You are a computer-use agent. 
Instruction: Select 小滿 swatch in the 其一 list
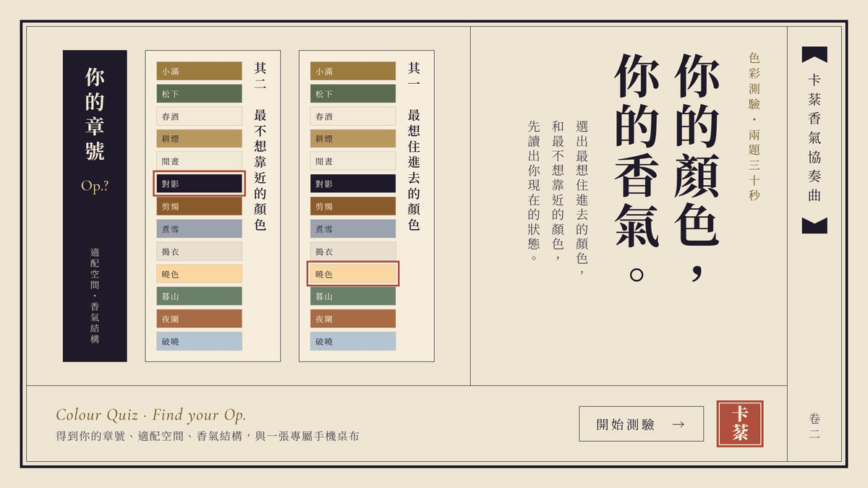pos(353,71)
